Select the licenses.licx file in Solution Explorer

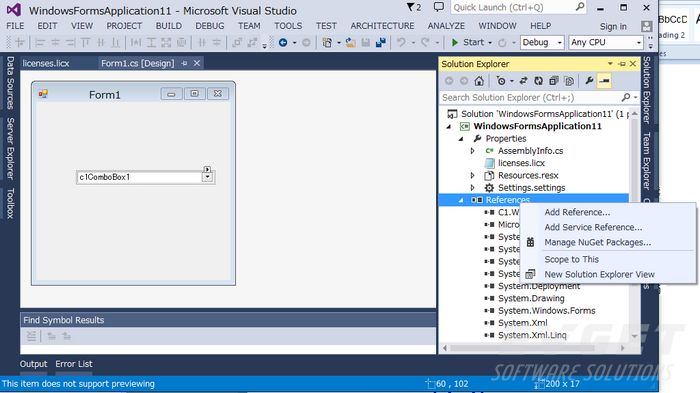521,163
